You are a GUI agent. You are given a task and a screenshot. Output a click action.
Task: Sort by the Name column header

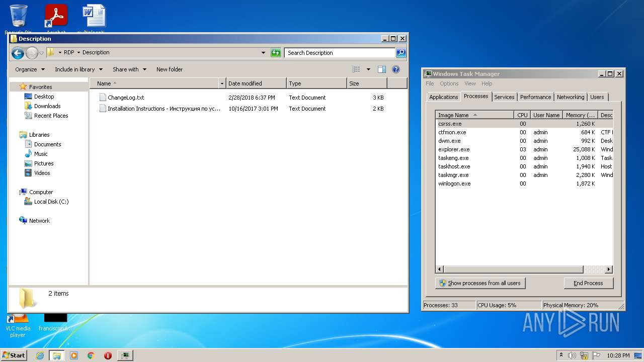155,83
